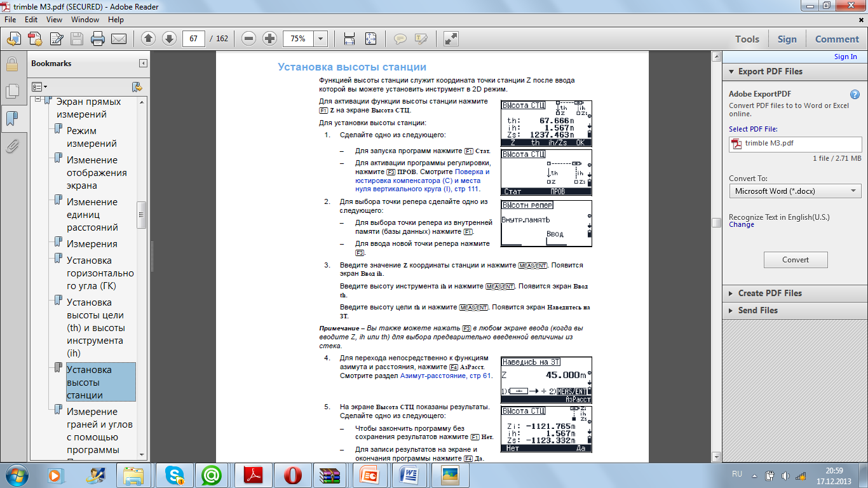Expand the Create PDF Files section
868x488 pixels.
click(x=731, y=294)
